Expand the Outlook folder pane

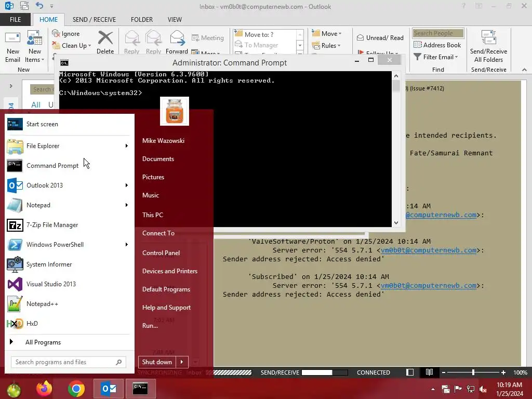tap(11, 86)
